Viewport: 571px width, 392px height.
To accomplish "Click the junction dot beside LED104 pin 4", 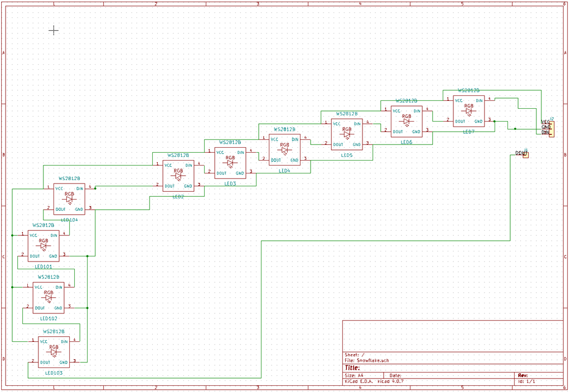I will [x=95, y=188].
